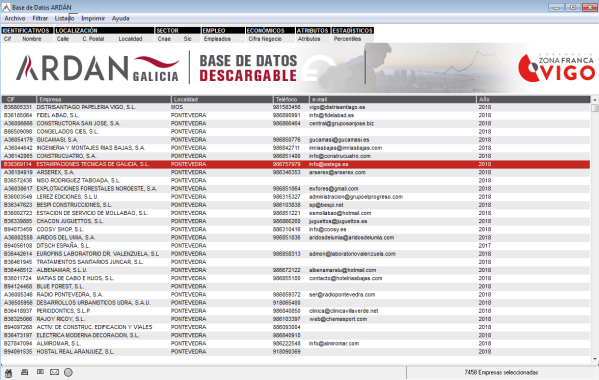Select EXPLOTACIONES FORESTALES NOROESTE, S.A. row
Image resolution: width=599 pixels, height=380 pixels.
click(x=296, y=189)
